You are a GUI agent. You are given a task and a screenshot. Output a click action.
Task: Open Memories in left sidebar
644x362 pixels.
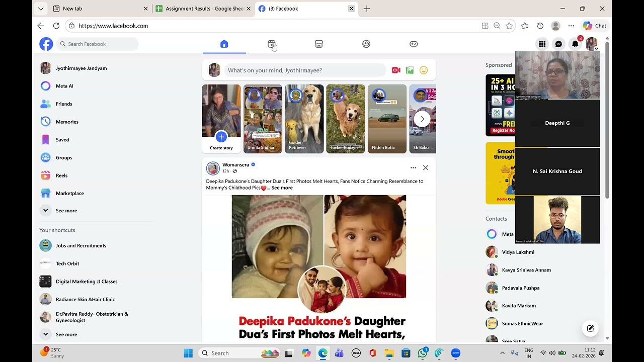coord(67,122)
